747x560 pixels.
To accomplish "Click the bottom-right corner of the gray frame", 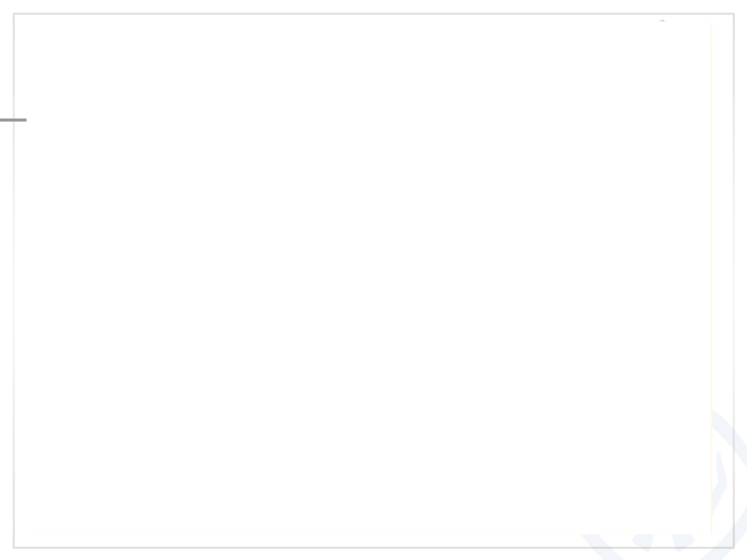I will pyautogui.click(x=734, y=548).
